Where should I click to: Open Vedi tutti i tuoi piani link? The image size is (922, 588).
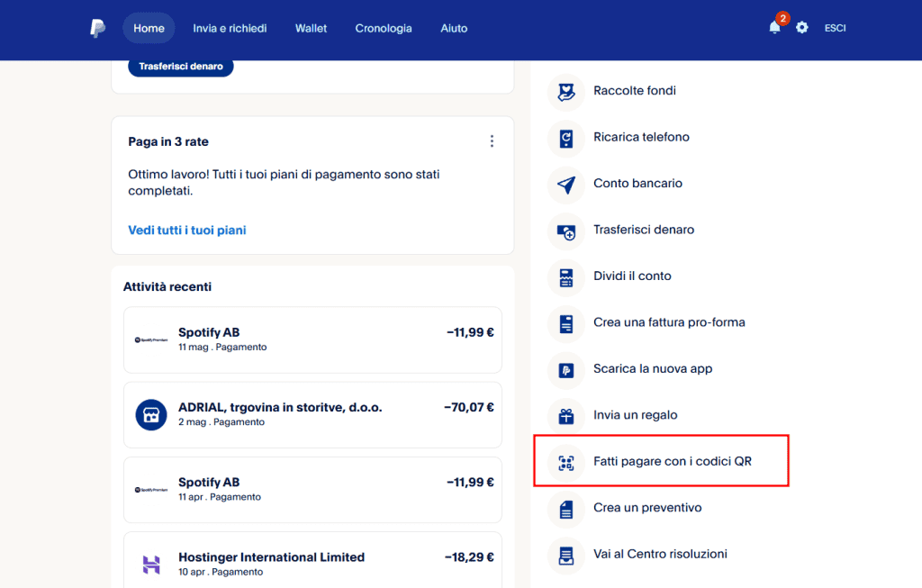click(187, 230)
